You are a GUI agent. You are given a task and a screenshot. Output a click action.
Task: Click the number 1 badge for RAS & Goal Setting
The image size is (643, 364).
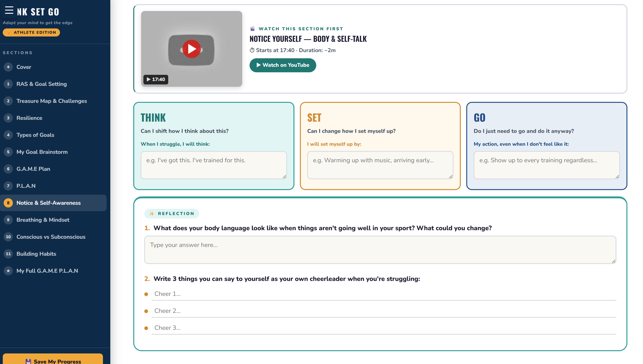coord(8,84)
